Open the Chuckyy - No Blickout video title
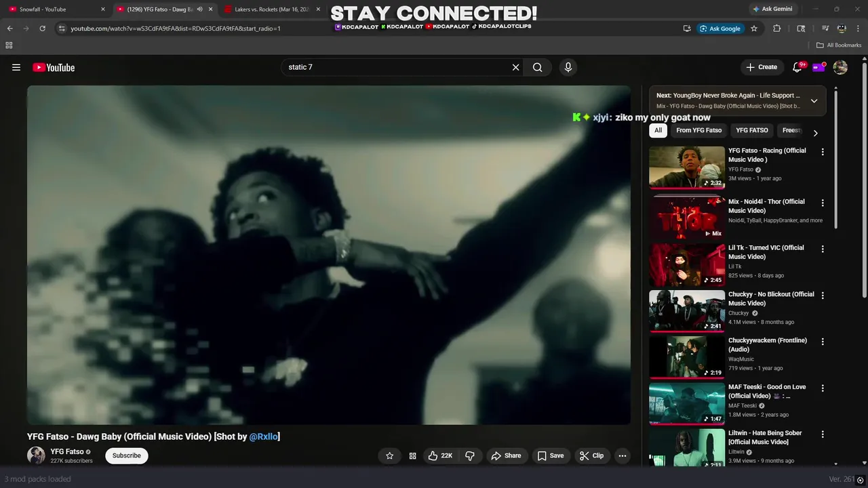This screenshot has height=488, width=868. click(x=771, y=298)
